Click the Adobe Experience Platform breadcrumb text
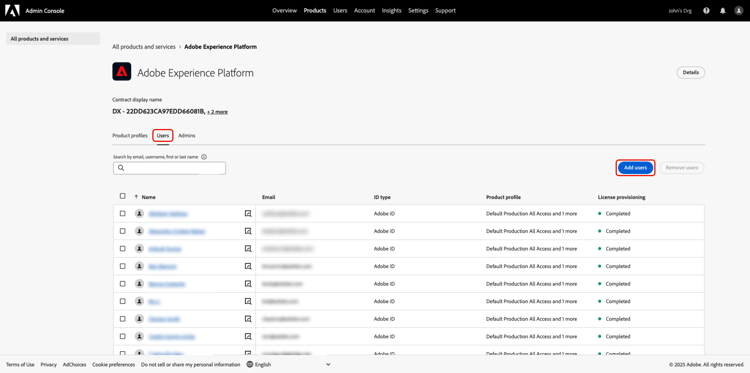750x373 pixels. (221, 47)
